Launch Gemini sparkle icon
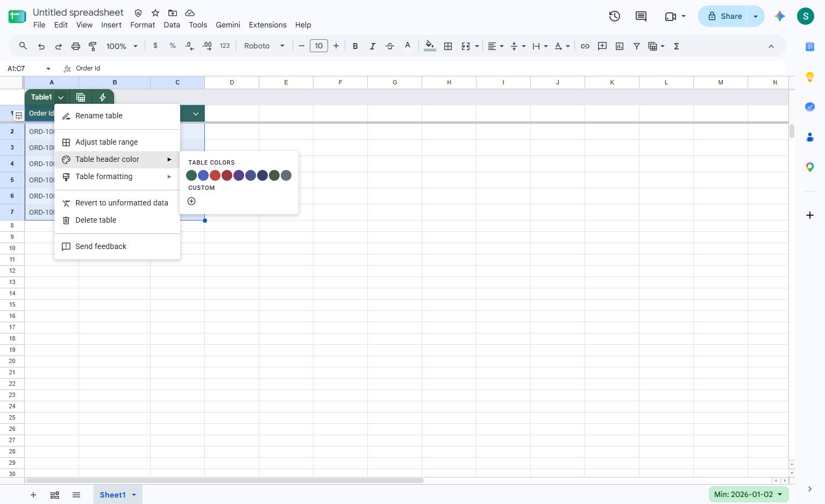The width and height of the screenshot is (825, 504). click(x=780, y=16)
